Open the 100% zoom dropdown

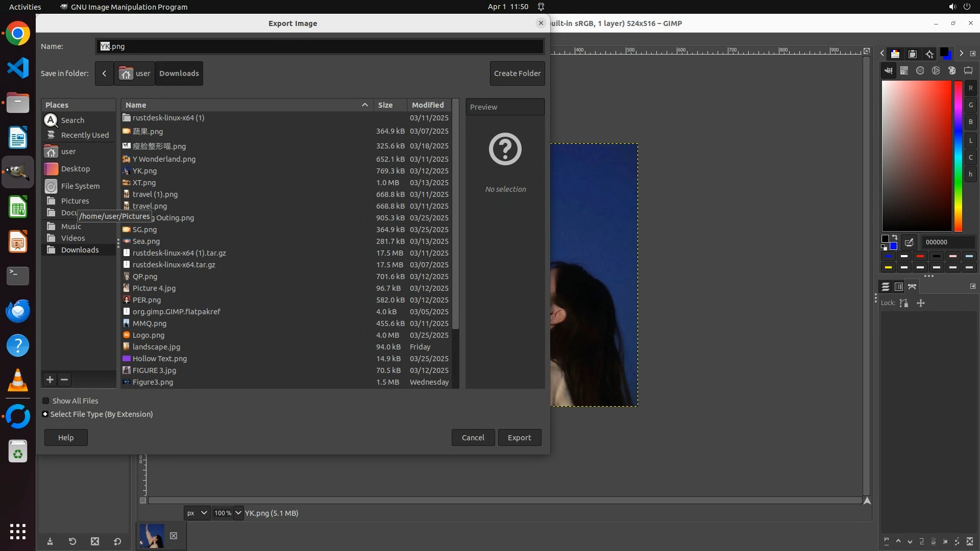(x=238, y=513)
